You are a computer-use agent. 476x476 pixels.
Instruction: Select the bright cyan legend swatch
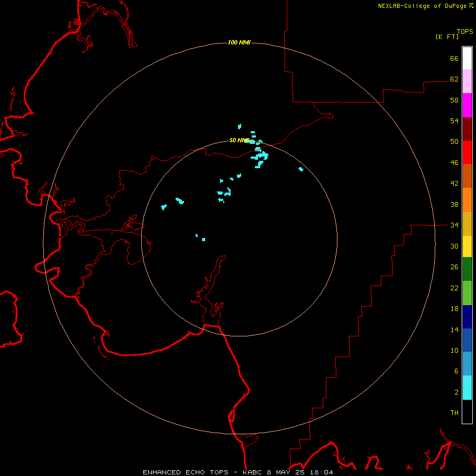(x=467, y=388)
